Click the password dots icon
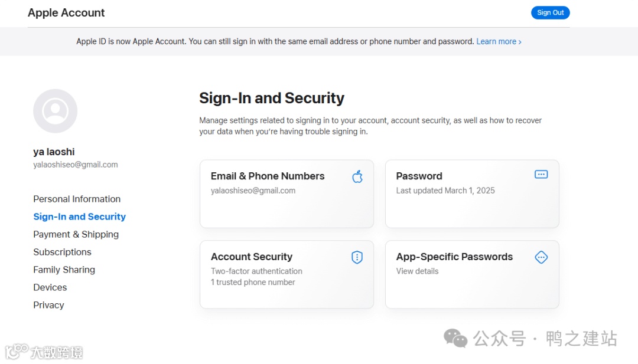Screen dimensions: 638x364 [541, 175]
